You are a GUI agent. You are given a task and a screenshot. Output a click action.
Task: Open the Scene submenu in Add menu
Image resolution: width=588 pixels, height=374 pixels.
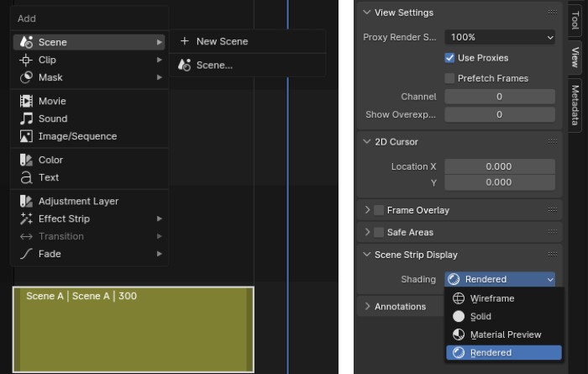coord(89,42)
